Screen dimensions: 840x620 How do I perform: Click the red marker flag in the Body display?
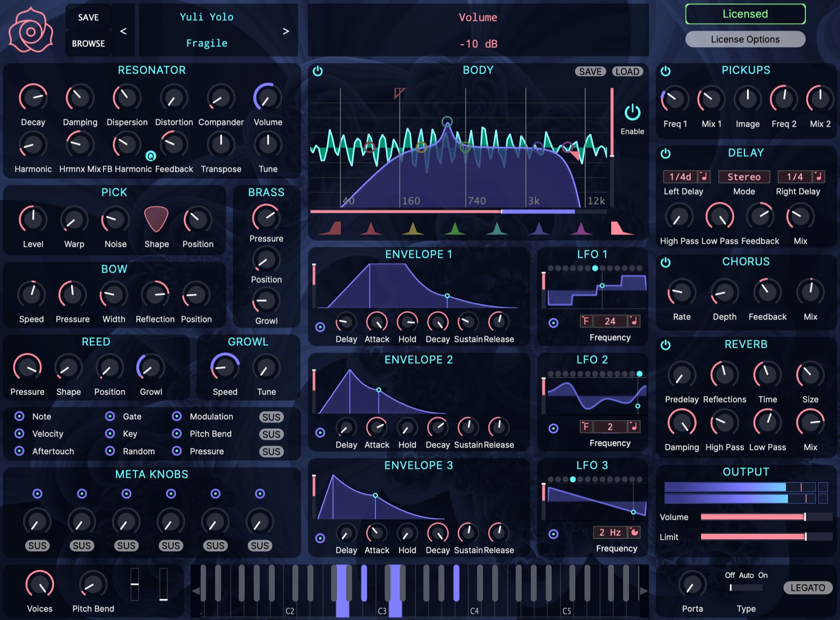[x=400, y=92]
